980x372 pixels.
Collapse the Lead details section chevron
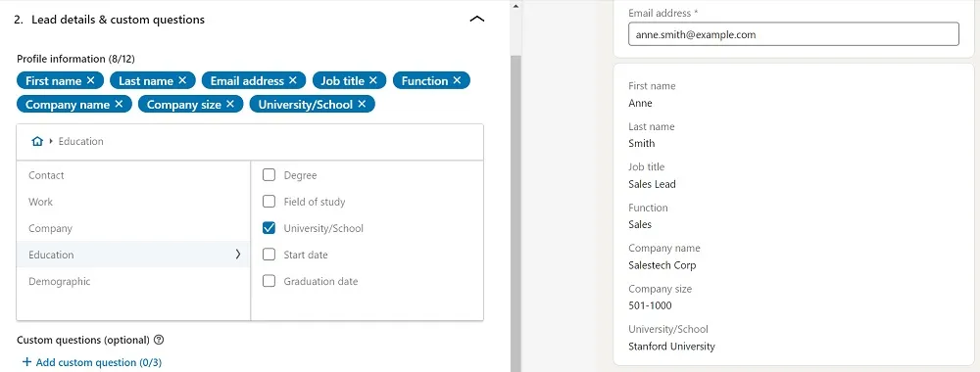point(477,20)
